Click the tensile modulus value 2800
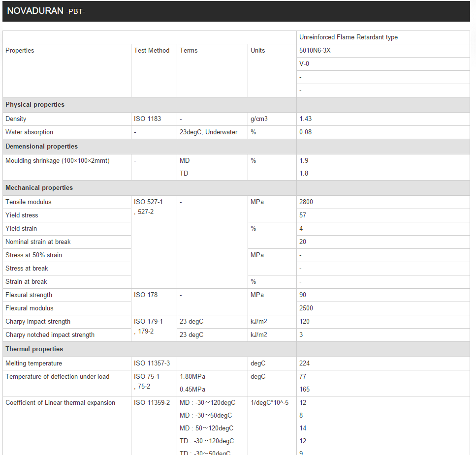The height and width of the screenshot is (455, 476). coord(306,202)
